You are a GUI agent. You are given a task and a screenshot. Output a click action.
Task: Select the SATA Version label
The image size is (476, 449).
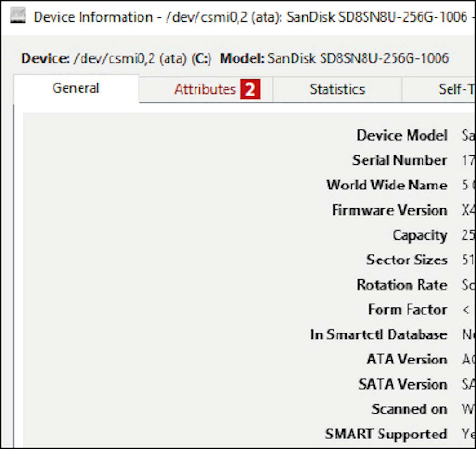[x=403, y=384]
